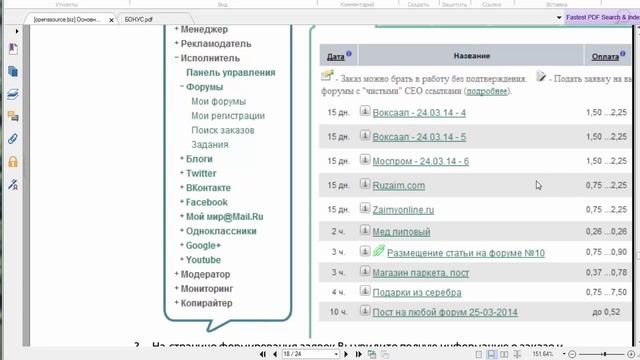Collapse the Исполнитель tree item
Image resolution: width=640 pixels, height=360 pixels.
(x=176, y=58)
